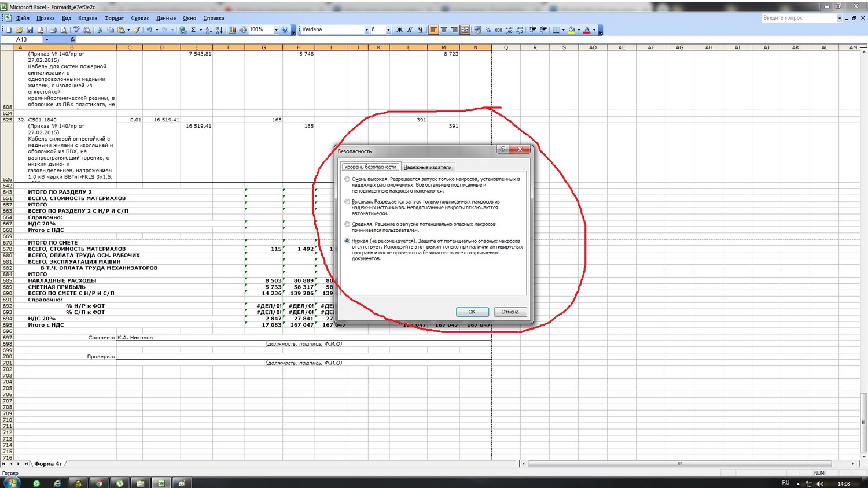Open the Сервис menu
868x488 pixels.
coord(140,18)
